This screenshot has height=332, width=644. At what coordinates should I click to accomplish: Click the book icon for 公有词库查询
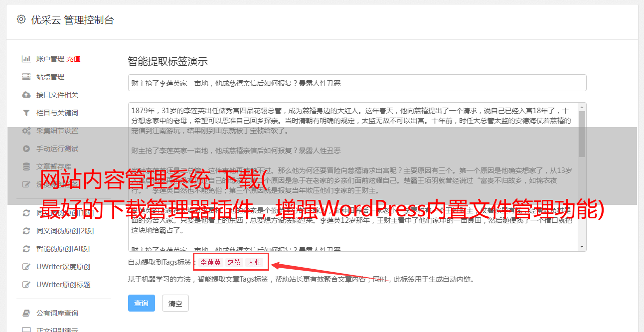[x=26, y=313]
